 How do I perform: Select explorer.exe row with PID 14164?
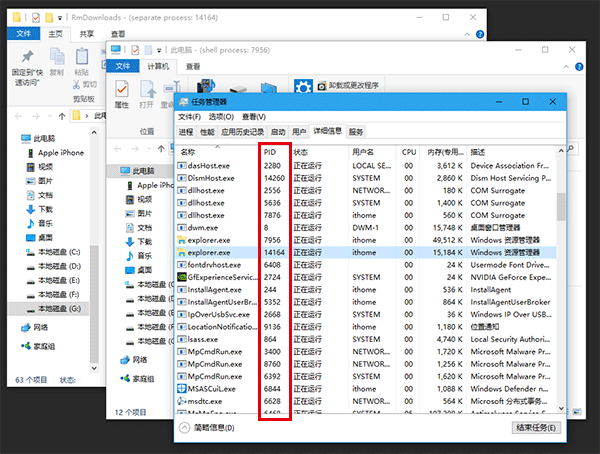pyautogui.click(x=366, y=252)
